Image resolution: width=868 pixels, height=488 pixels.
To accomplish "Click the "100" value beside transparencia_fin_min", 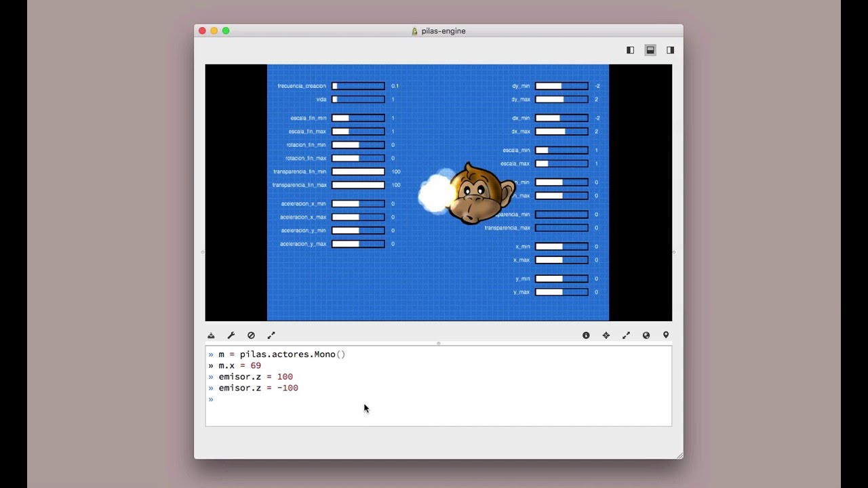I will [396, 171].
